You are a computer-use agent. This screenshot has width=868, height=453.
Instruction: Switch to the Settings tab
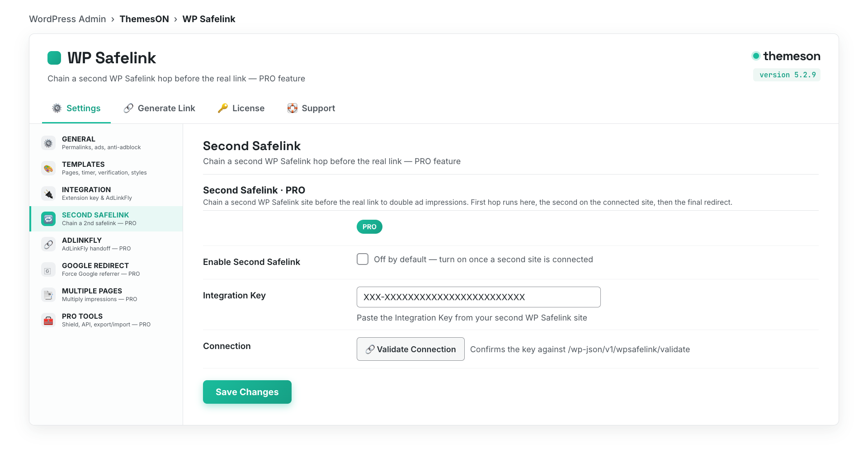click(76, 109)
